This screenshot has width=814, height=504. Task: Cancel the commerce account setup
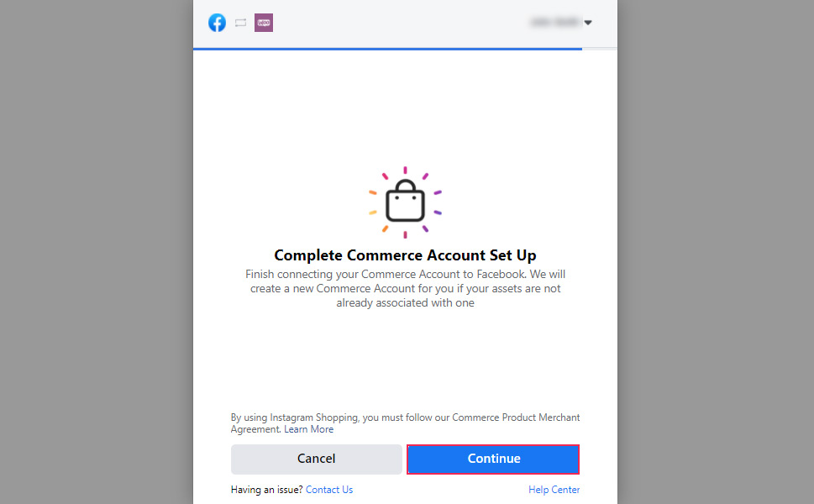[316, 459]
